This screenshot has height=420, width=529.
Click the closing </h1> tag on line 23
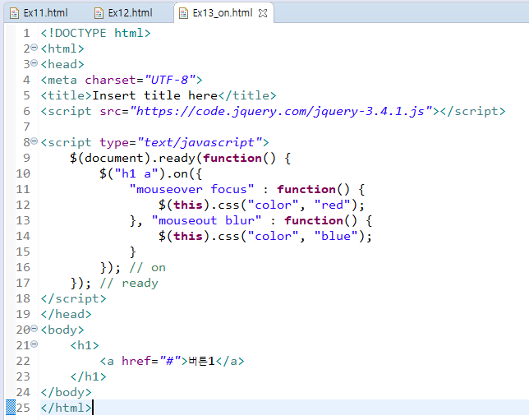tap(89, 376)
